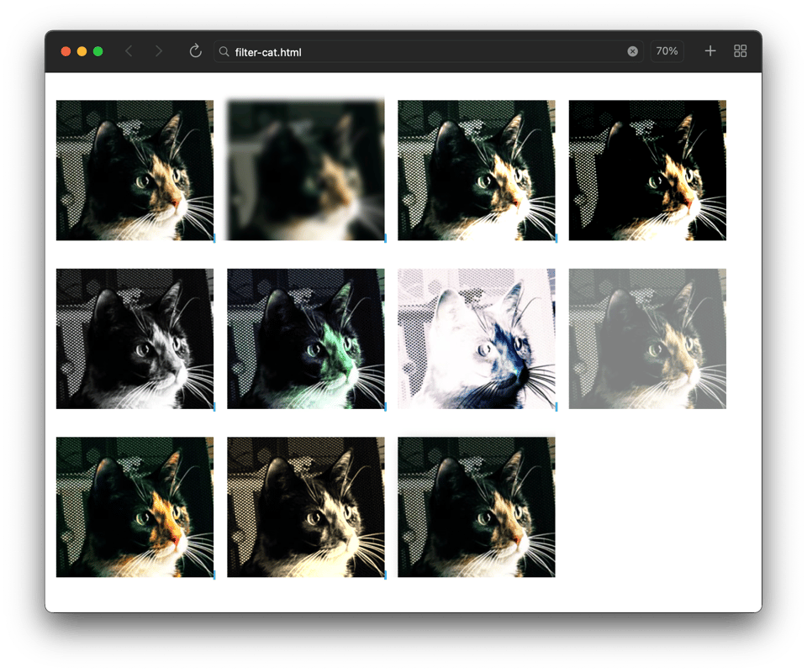Reload the filter-cat.html page

pos(195,51)
